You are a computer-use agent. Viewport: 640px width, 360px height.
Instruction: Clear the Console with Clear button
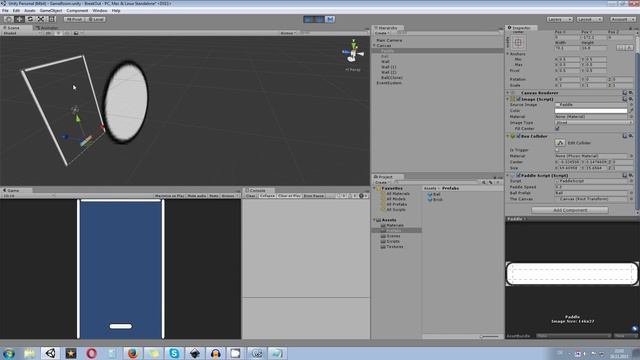click(251, 196)
